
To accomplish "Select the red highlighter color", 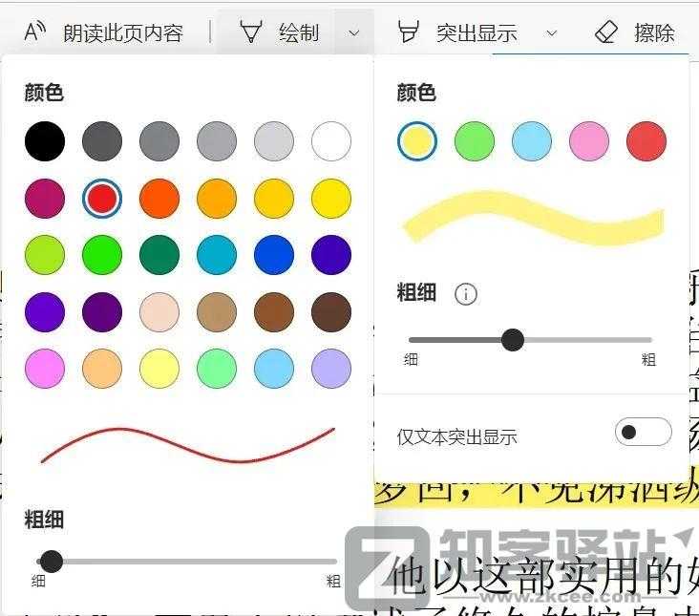I will tap(646, 141).
